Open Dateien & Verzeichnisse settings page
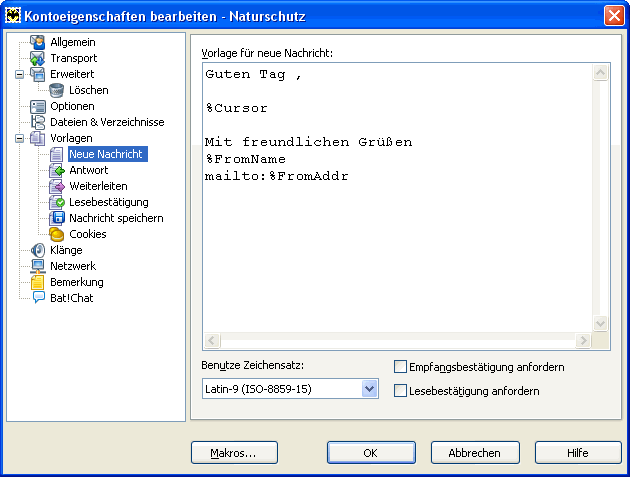Viewport: 630px width, 477px height. click(107, 122)
